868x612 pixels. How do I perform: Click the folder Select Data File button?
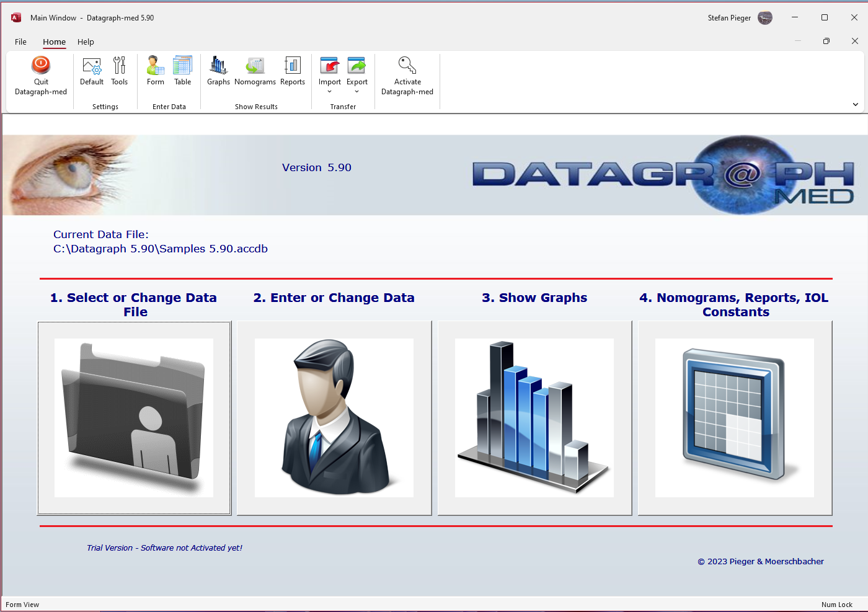point(134,418)
